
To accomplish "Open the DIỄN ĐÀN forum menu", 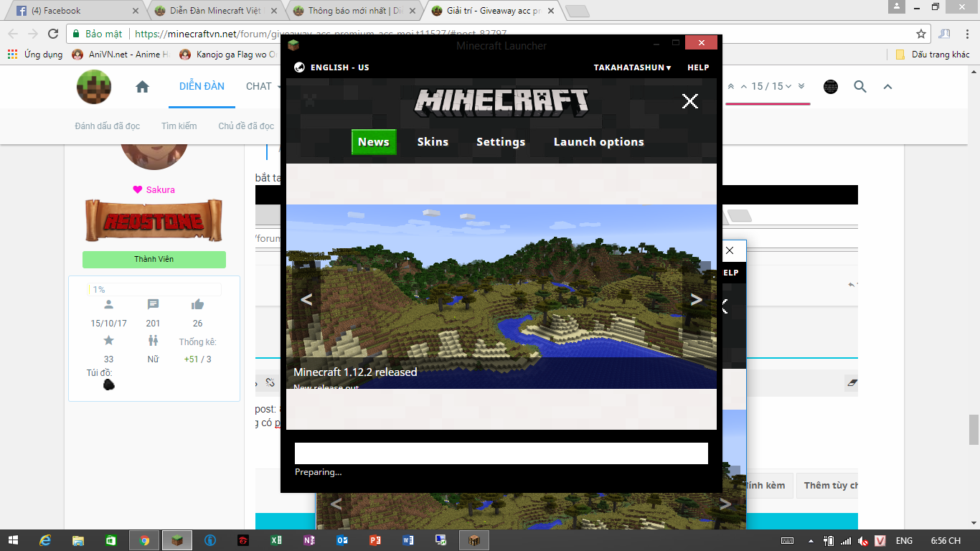I will point(202,86).
